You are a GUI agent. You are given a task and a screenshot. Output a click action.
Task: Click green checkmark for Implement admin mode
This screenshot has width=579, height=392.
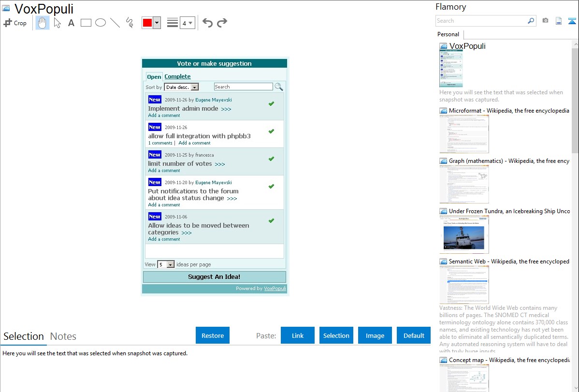272,104
